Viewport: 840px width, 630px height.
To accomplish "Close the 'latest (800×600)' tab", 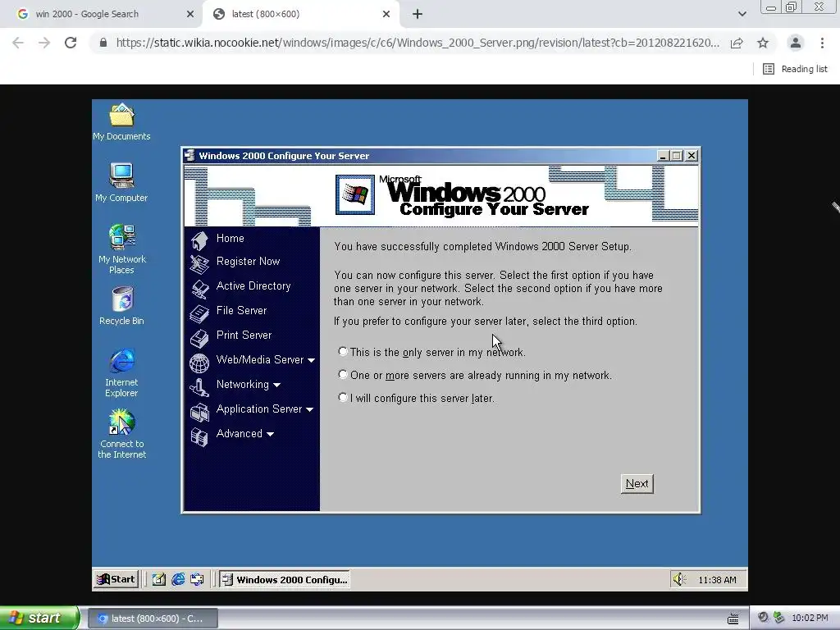I will tap(386, 14).
